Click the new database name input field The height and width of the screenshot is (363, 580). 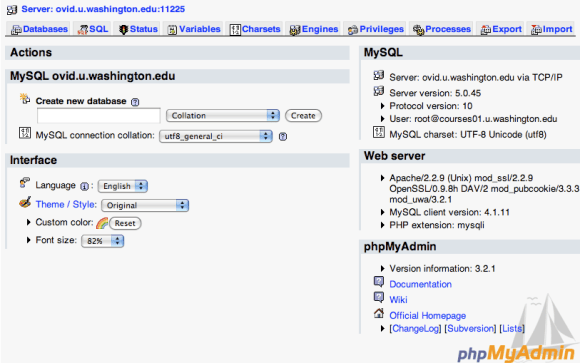[99, 116]
